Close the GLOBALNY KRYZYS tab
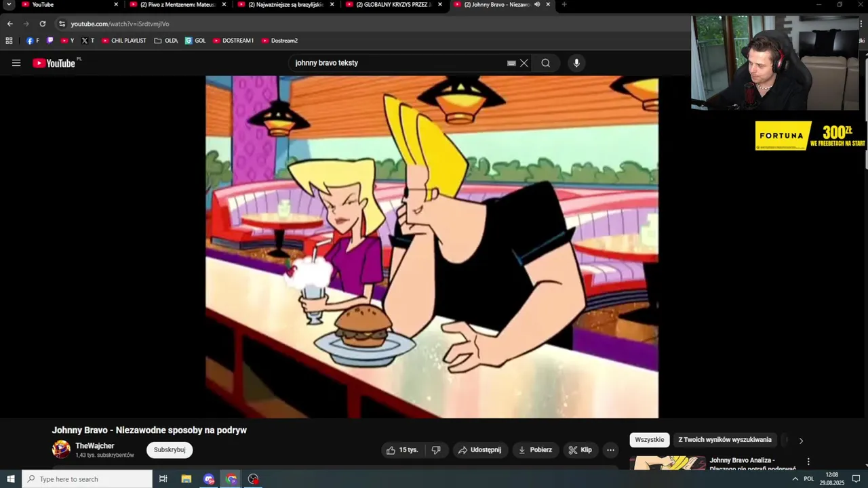 (440, 5)
